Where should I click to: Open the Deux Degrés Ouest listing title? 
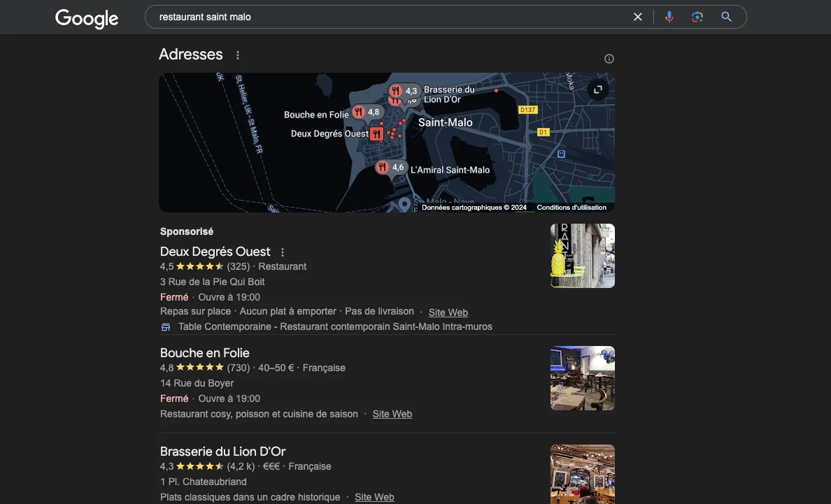coord(215,252)
